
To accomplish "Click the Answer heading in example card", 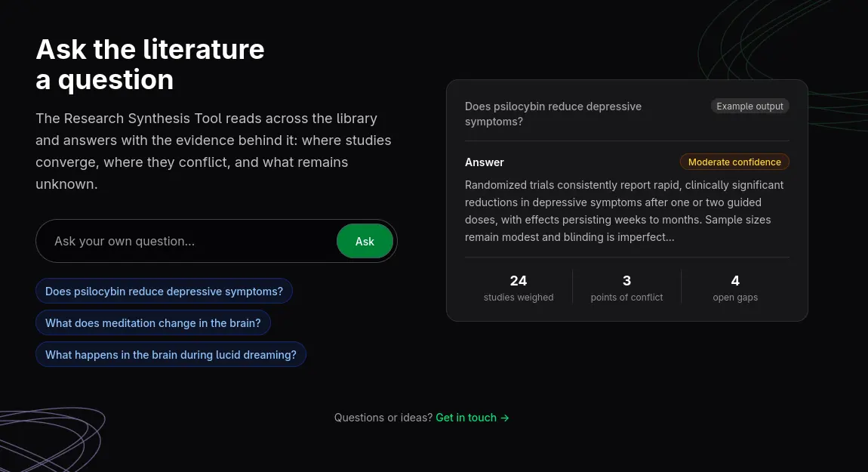I will tap(485, 162).
